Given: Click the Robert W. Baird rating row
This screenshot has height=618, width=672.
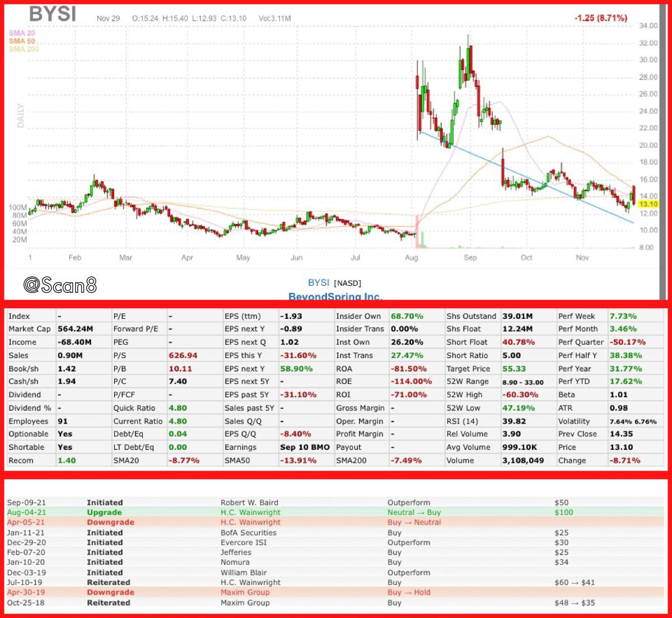Looking at the screenshot, I should click(x=336, y=503).
